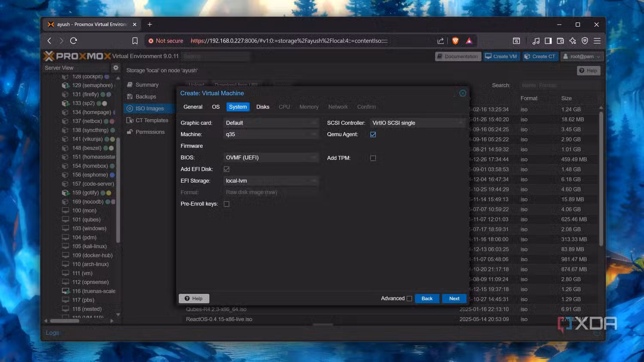
Task: Toggle the Qemu Agent checkbox
Action: click(x=373, y=135)
